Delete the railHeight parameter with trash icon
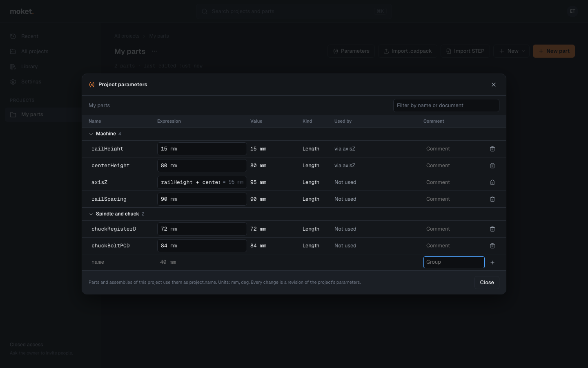This screenshot has width=588, height=368. [492, 149]
